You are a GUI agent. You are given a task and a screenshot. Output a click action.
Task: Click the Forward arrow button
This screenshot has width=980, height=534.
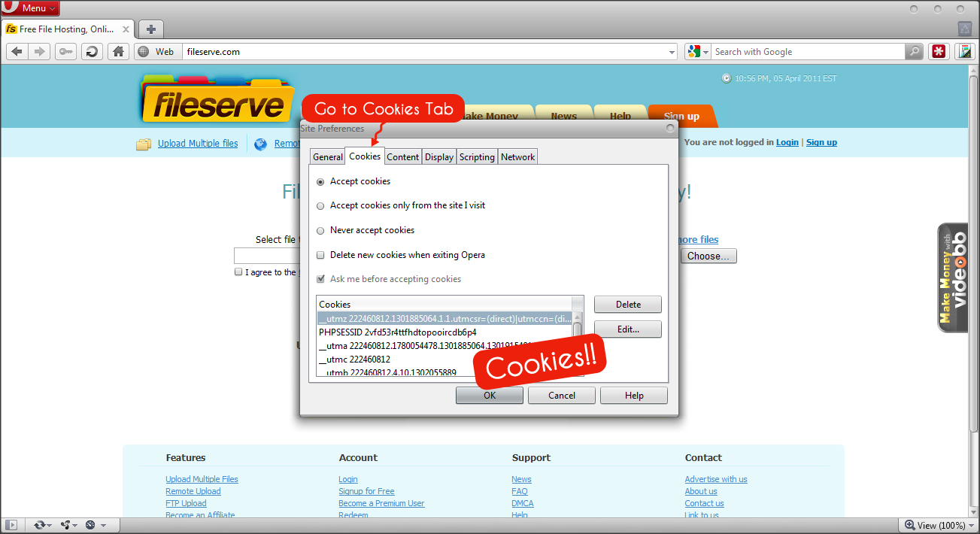(x=40, y=52)
